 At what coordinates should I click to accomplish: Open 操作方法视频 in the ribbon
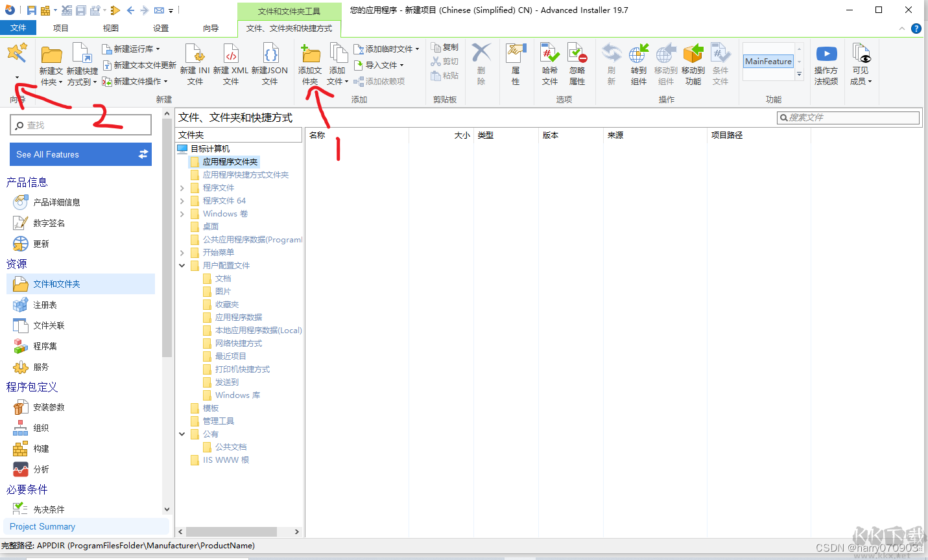point(826,63)
